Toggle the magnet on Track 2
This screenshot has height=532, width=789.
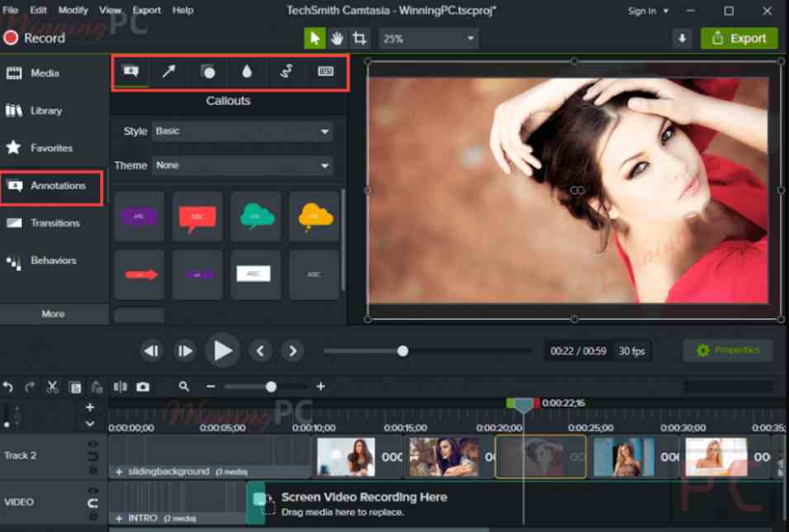click(93, 457)
